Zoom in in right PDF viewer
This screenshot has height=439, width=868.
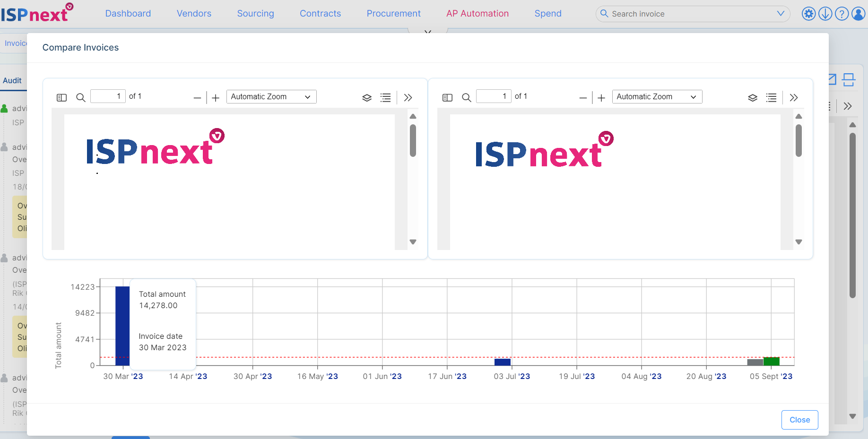[x=601, y=98]
